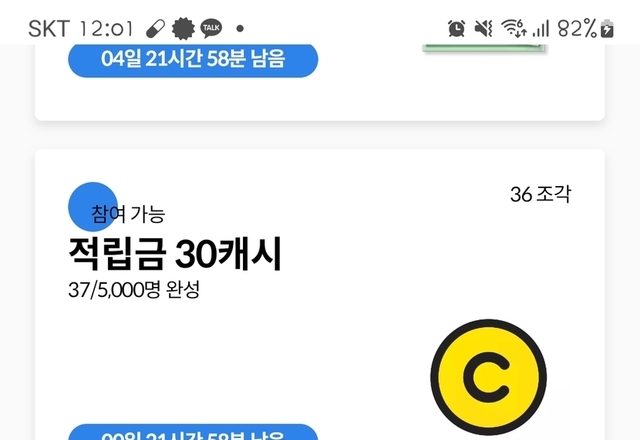The image size is (640, 440).
Task: Open the 적립금 30캐시 reward title
Action: point(175,253)
